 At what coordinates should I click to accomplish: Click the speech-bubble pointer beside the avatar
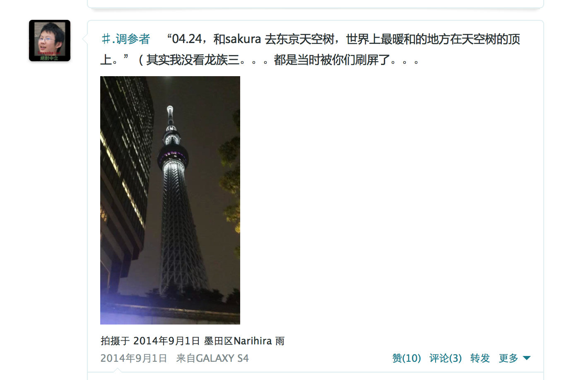click(x=85, y=39)
